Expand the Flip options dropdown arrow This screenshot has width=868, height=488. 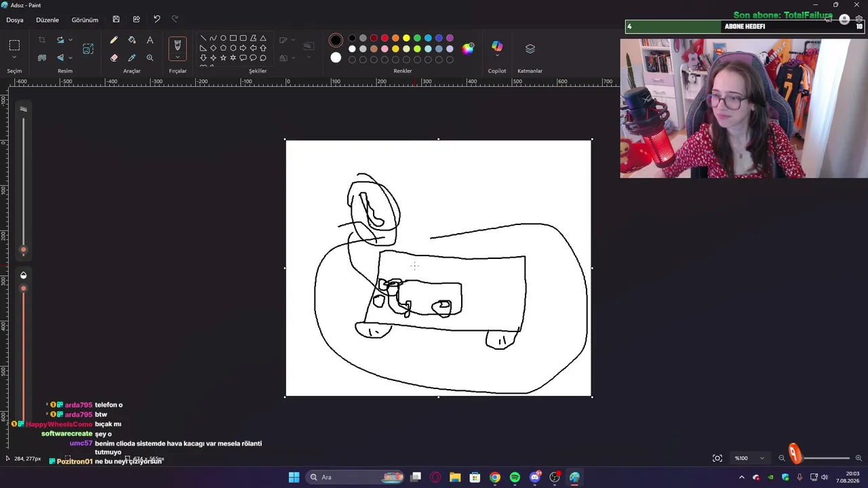pyautogui.click(x=71, y=58)
